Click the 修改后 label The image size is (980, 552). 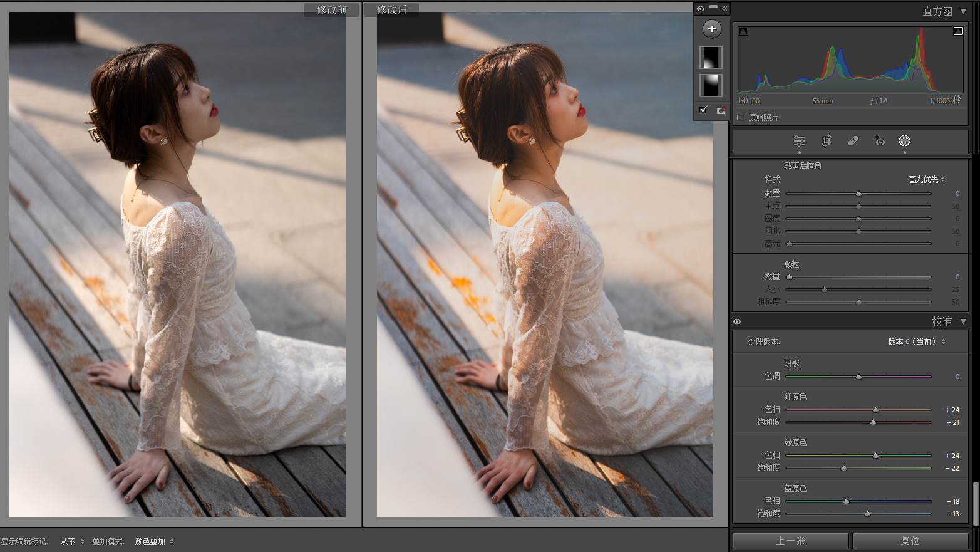pos(392,9)
